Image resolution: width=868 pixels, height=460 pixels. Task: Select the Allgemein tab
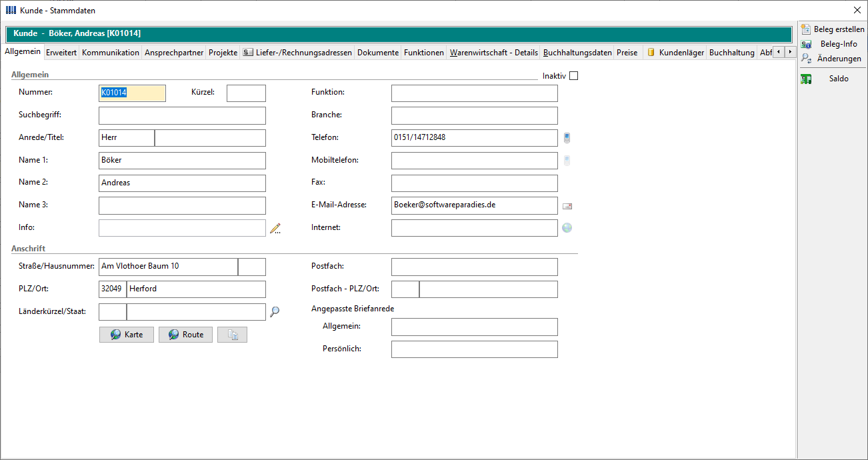point(23,52)
